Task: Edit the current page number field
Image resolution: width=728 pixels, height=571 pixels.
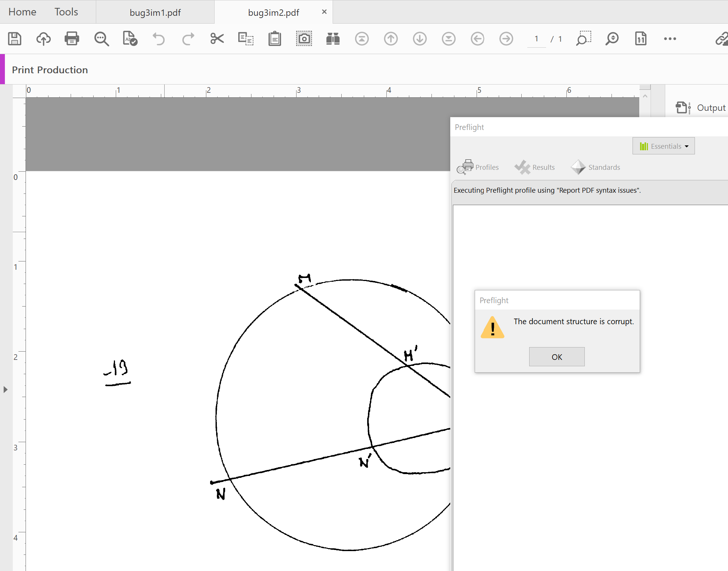Action: pos(536,39)
